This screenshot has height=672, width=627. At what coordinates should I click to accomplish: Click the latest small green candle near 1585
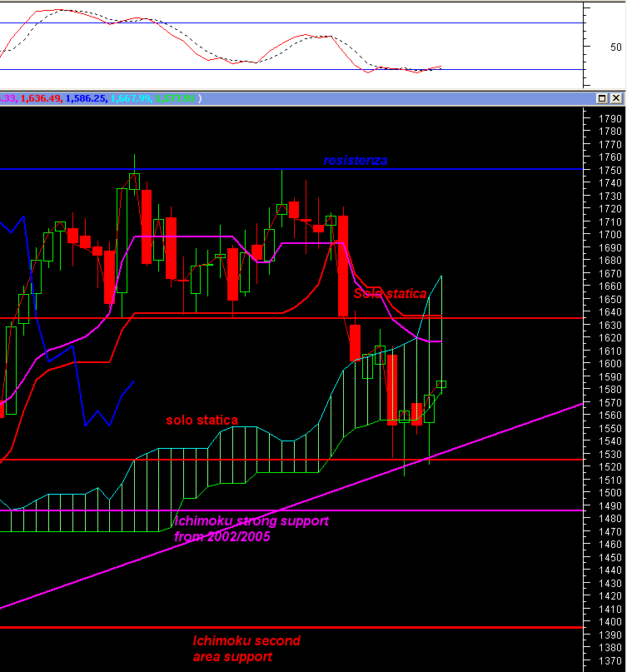[x=441, y=384]
